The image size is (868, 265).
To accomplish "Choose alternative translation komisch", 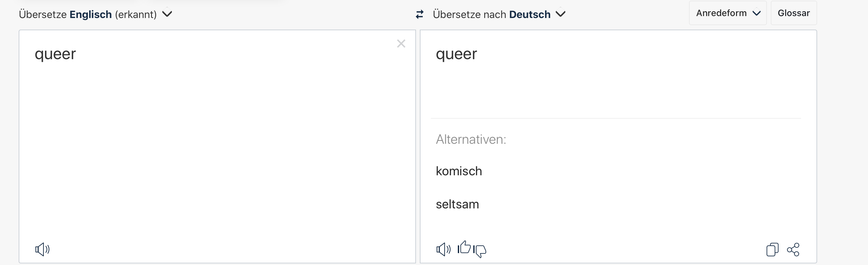I will [x=458, y=171].
